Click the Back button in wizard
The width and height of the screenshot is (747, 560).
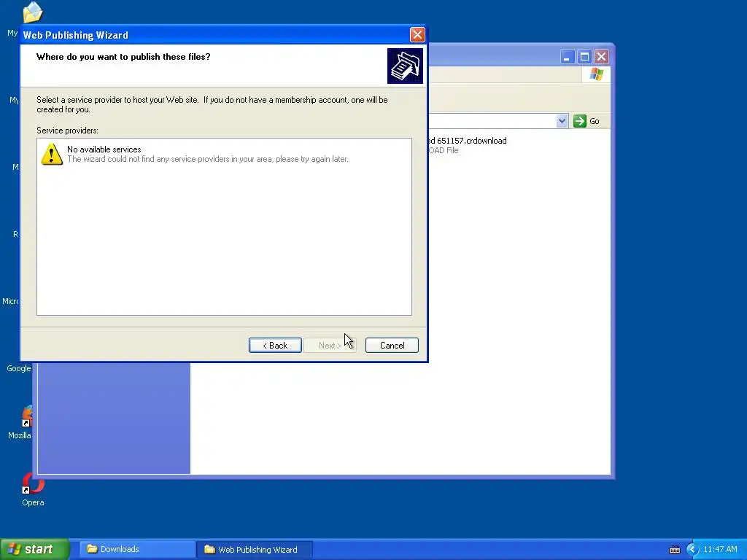pos(275,345)
